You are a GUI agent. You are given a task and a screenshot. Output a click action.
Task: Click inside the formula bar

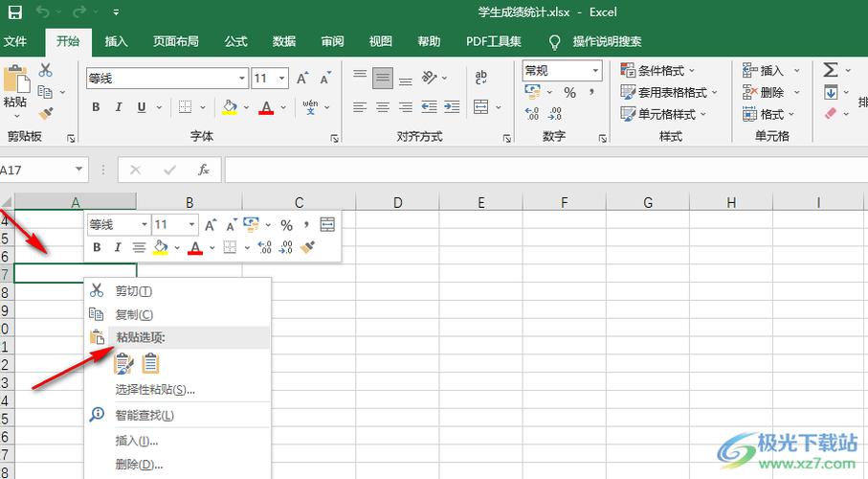click(545, 170)
